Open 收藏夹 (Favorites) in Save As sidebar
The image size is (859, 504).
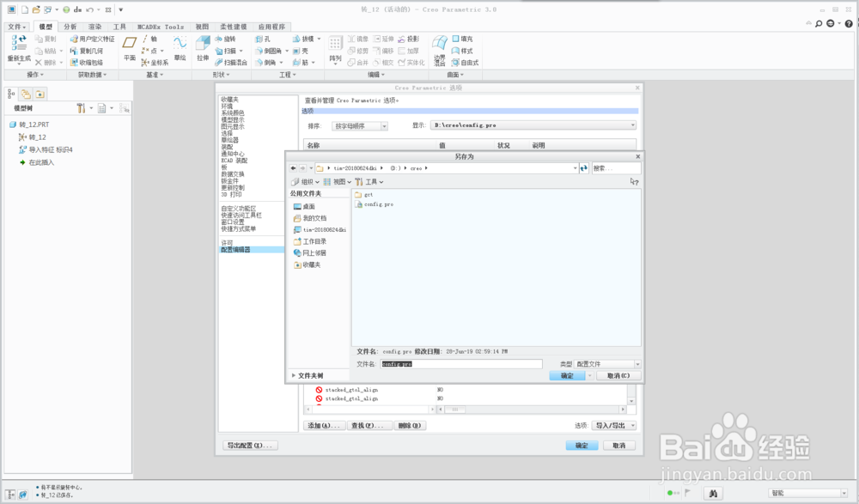pos(307,264)
